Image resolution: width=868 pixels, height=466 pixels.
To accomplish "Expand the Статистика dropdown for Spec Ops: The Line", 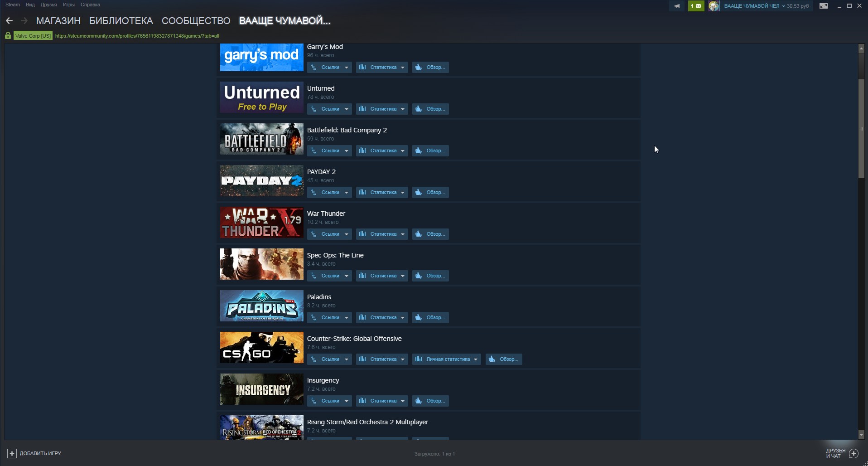I will tap(382, 276).
